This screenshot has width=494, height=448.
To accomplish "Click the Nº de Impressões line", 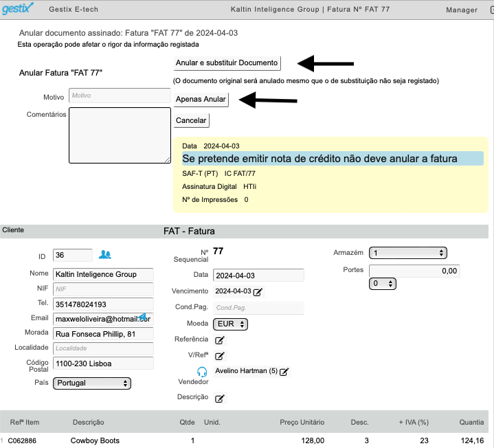I will (x=215, y=200).
